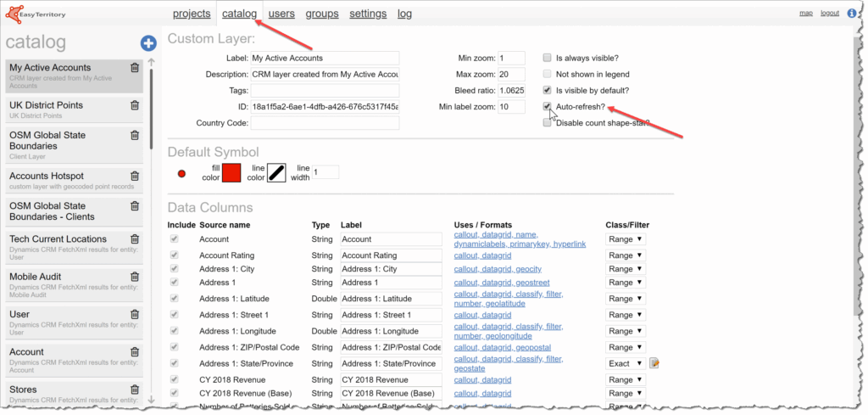Uncheck the Auto-refresh checkbox

click(547, 106)
